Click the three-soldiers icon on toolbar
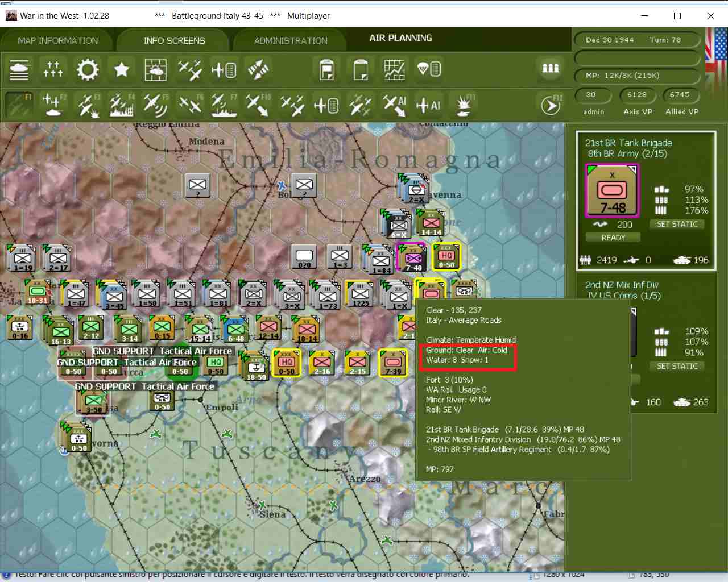Screen dimensions: 728x582 point(550,68)
